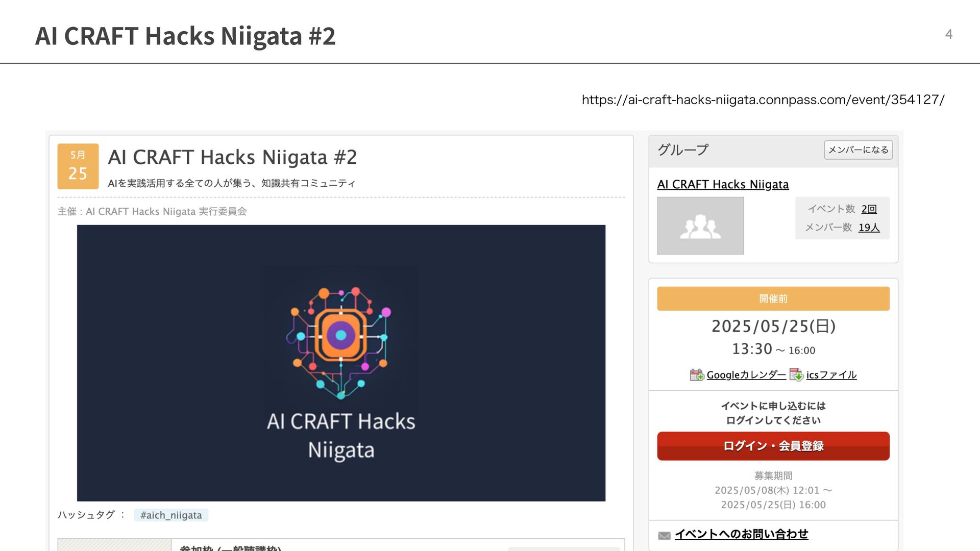Click the connpass event URL text
This screenshot has height=551, width=980.
763,99
